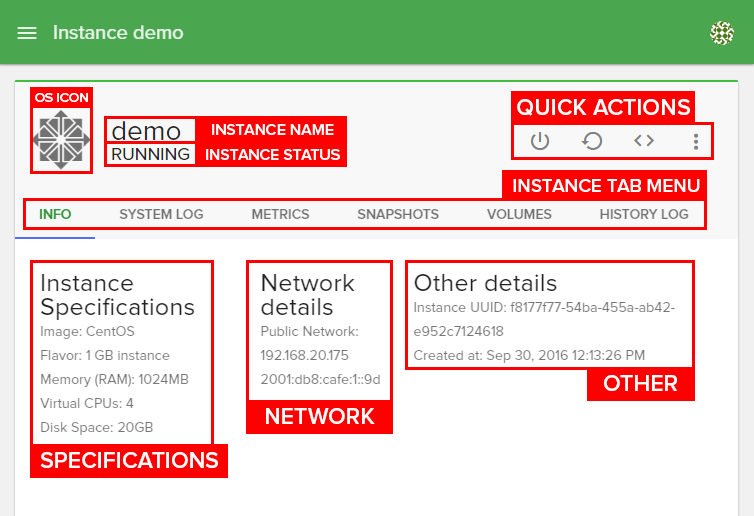Go to the SNAPSHOTS tab
Screen dimensions: 754x516
[398, 214]
